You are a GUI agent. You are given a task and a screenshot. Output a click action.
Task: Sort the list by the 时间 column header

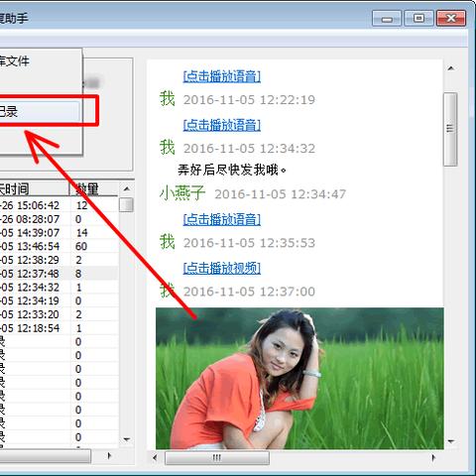click(x=35, y=188)
